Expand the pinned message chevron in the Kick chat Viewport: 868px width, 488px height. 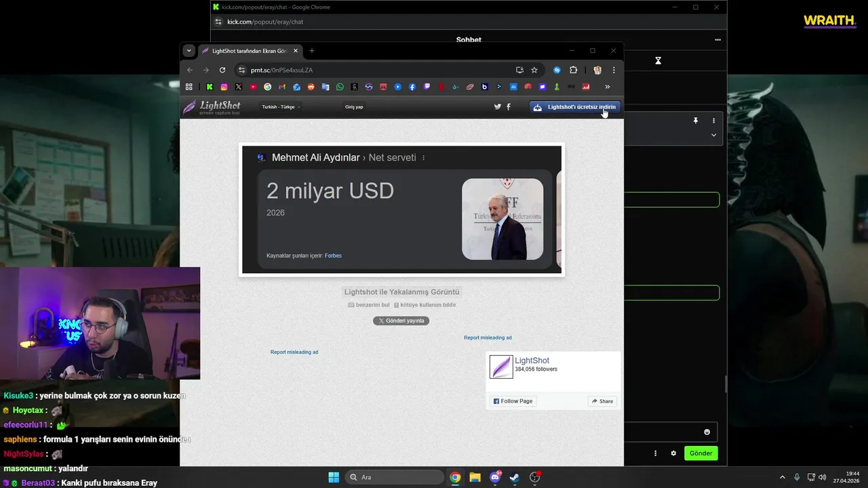pyautogui.click(x=713, y=135)
